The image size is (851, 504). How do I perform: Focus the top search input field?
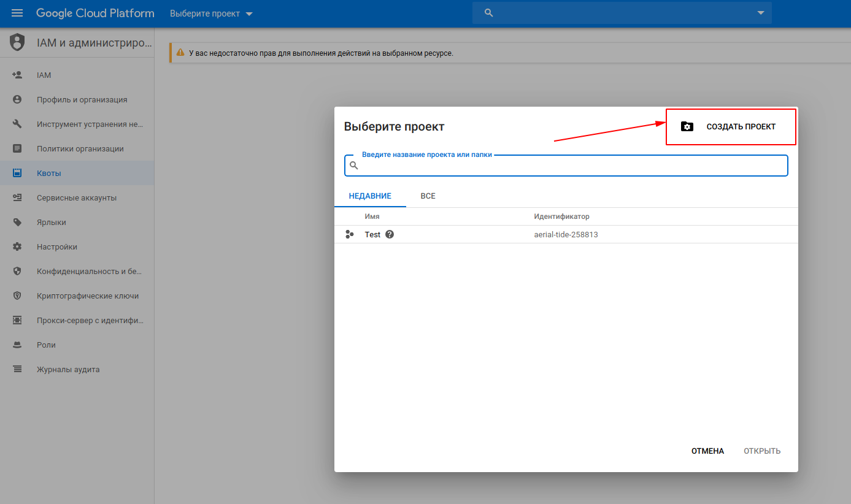[622, 13]
